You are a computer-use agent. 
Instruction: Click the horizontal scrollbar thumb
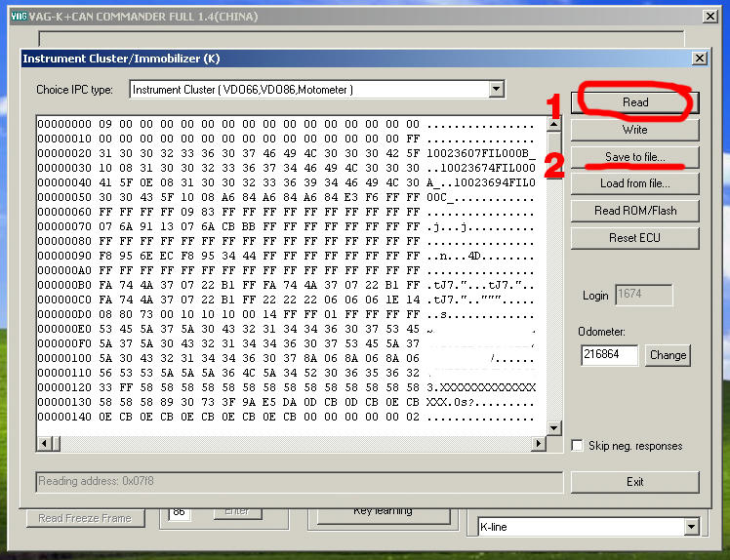coord(56,444)
